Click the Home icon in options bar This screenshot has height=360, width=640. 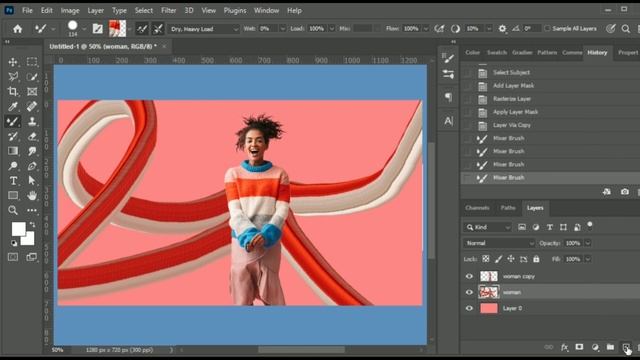point(18,29)
